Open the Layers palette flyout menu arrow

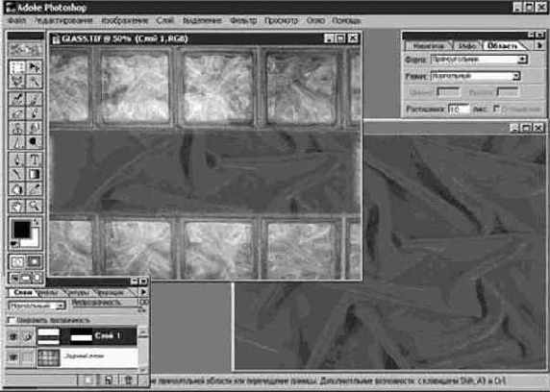tap(143, 292)
